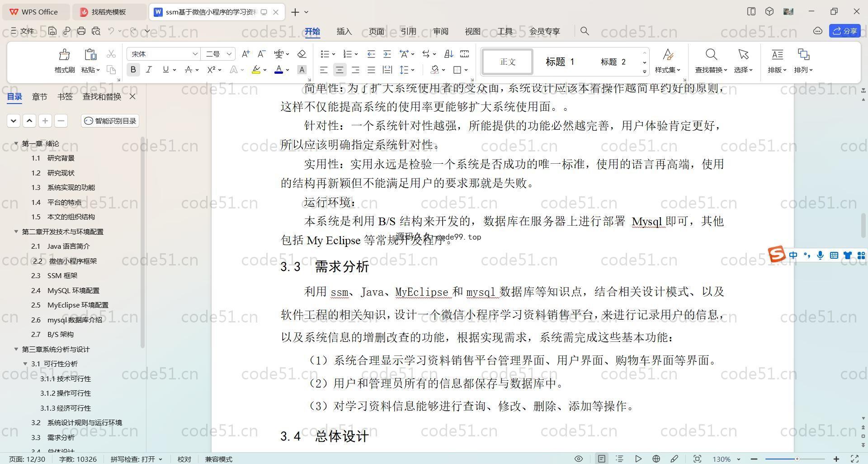Click the 分享 Share button
The width and height of the screenshot is (868, 464).
pyautogui.click(x=845, y=31)
